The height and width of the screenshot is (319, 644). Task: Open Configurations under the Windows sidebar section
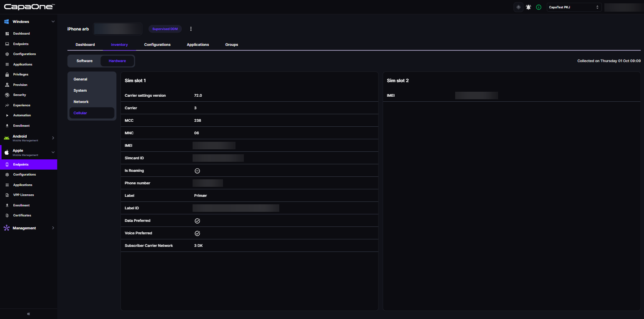[24, 54]
